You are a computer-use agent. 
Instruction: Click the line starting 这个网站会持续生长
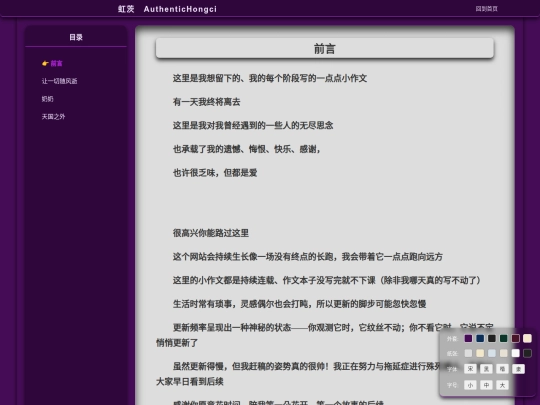click(x=308, y=257)
